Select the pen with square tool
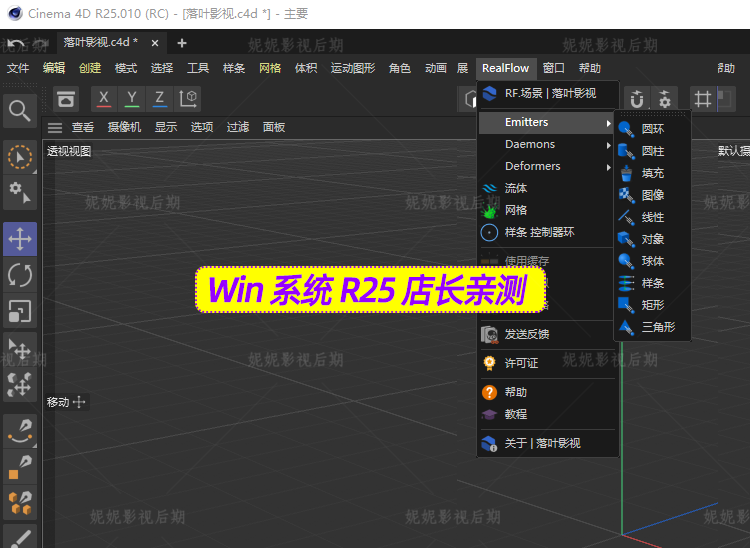 click(x=20, y=467)
